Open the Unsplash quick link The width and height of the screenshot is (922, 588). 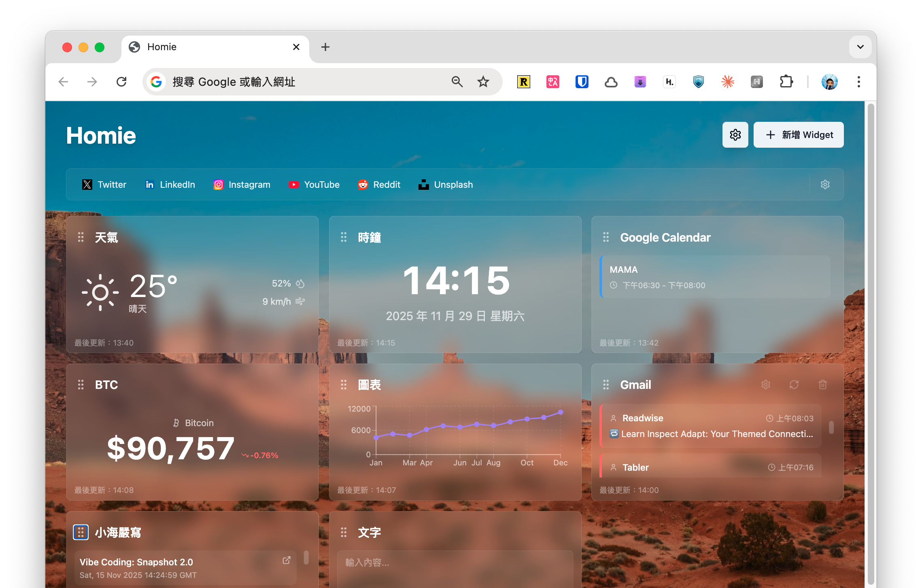tap(446, 185)
